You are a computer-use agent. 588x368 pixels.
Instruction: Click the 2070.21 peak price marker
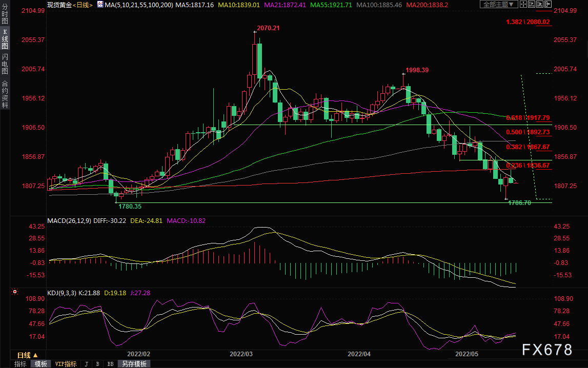click(x=268, y=28)
